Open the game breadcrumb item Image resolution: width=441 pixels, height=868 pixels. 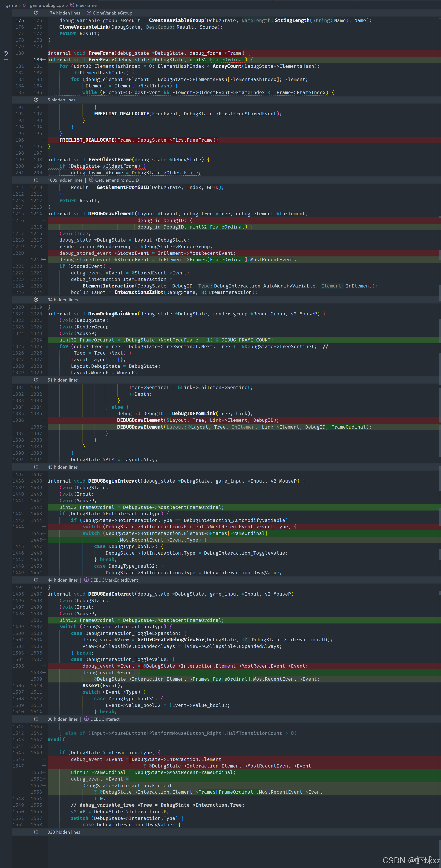click(11, 5)
